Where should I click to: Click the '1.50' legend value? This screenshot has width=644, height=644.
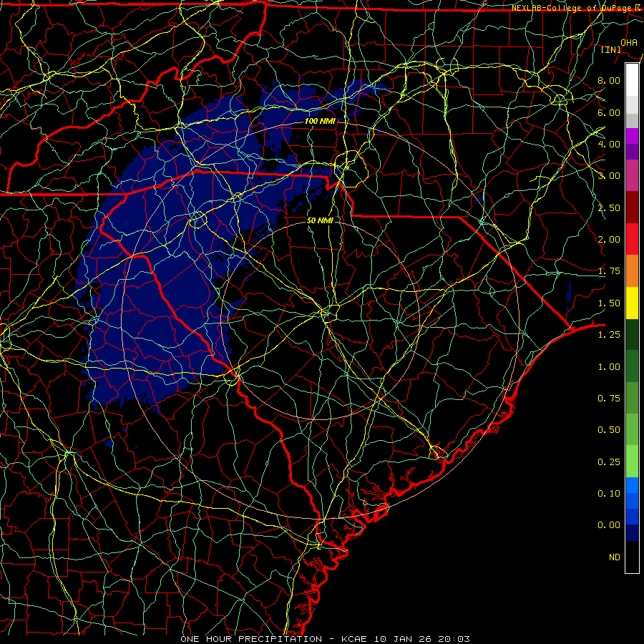pos(609,303)
